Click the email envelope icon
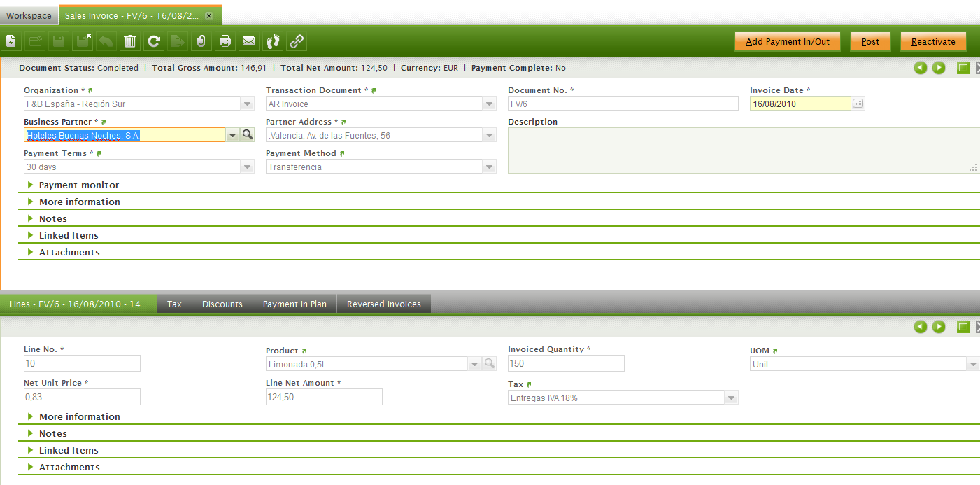Image resolution: width=980 pixels, height=485 pixels. (x=248, y=42)
